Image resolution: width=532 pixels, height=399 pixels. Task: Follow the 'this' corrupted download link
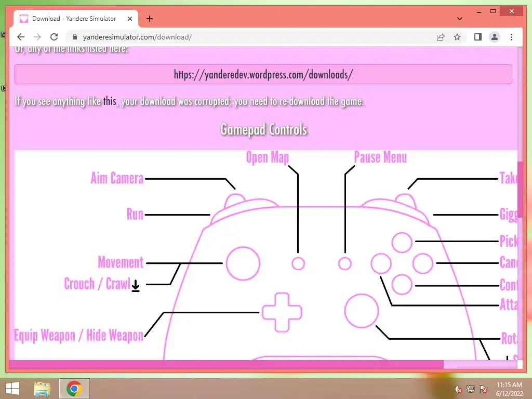(110, 101)
